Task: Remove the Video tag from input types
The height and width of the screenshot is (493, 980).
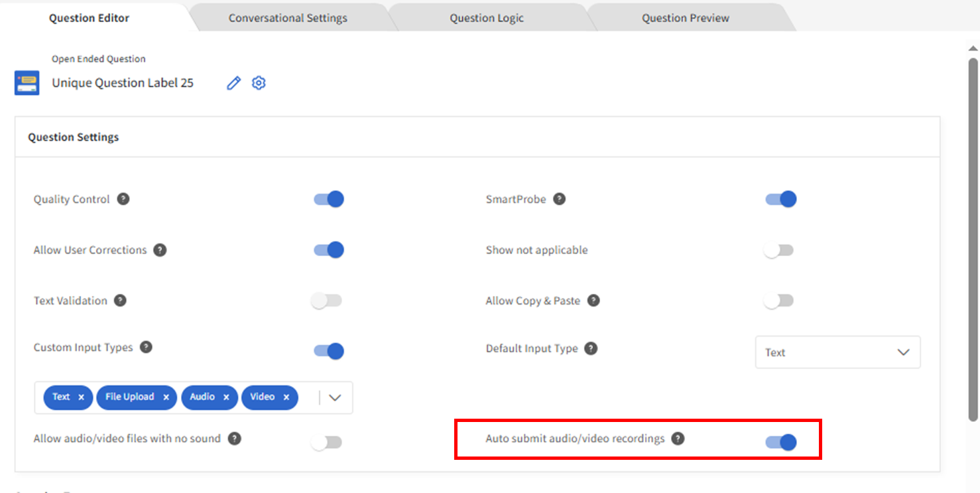Action: point(286,397)
